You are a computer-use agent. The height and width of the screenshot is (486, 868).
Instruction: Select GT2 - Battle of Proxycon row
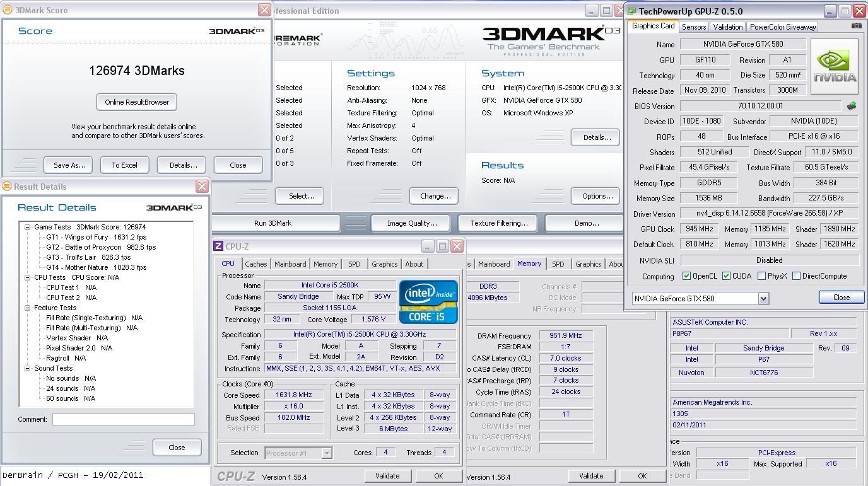(101, 247)
